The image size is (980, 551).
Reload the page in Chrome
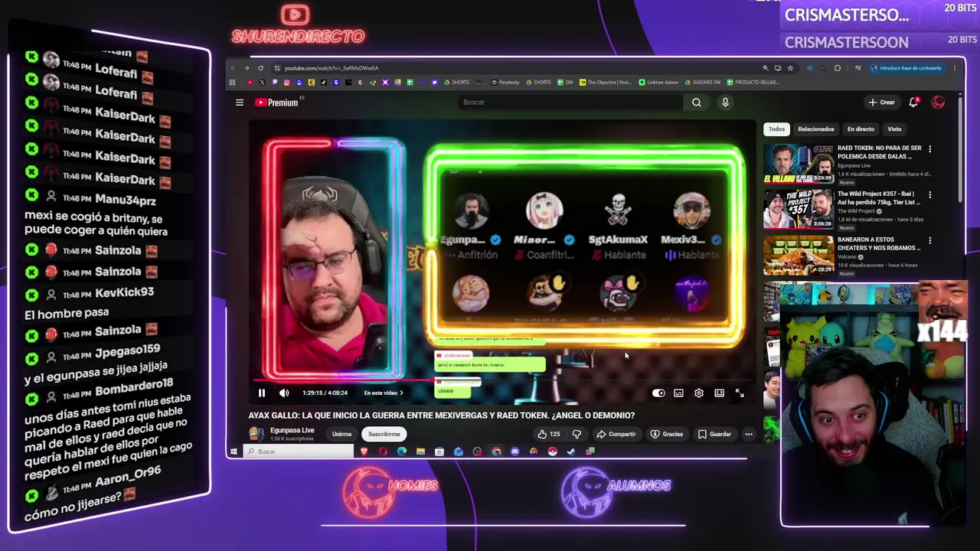tap(260, 68)
